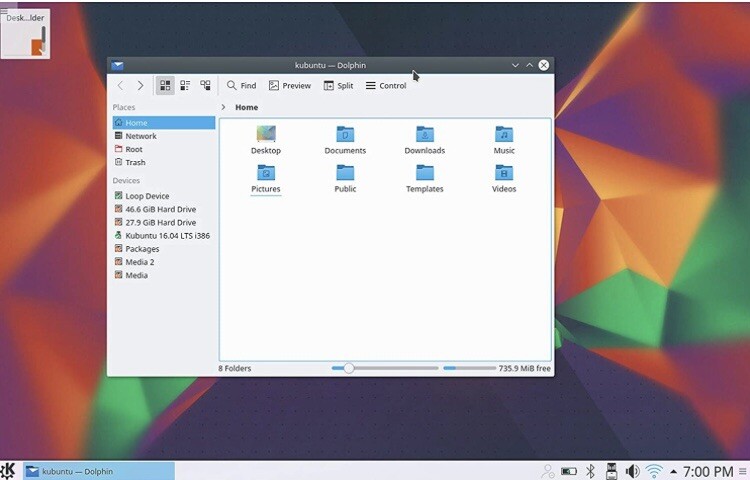This screenshot has height=480, width=750.
Task: Click the Dolphin window menu icon in titlebar
Action: (118, 65)
